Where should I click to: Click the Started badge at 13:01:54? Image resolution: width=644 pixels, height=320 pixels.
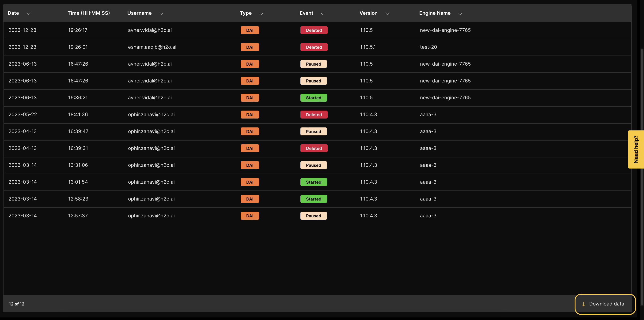point(314,182)
